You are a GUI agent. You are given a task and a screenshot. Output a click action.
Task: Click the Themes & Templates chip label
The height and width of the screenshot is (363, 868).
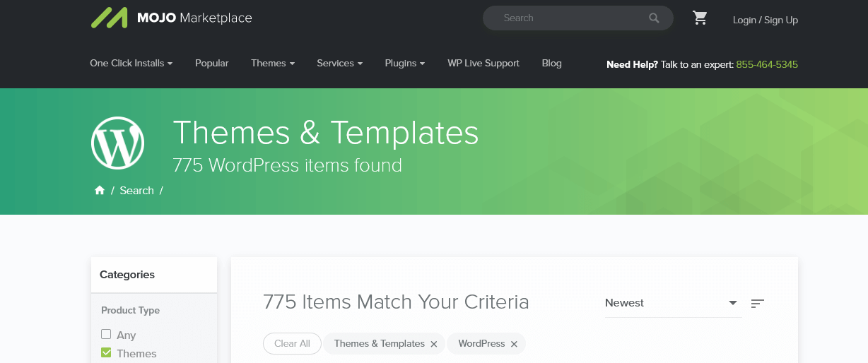click(379, 344)
